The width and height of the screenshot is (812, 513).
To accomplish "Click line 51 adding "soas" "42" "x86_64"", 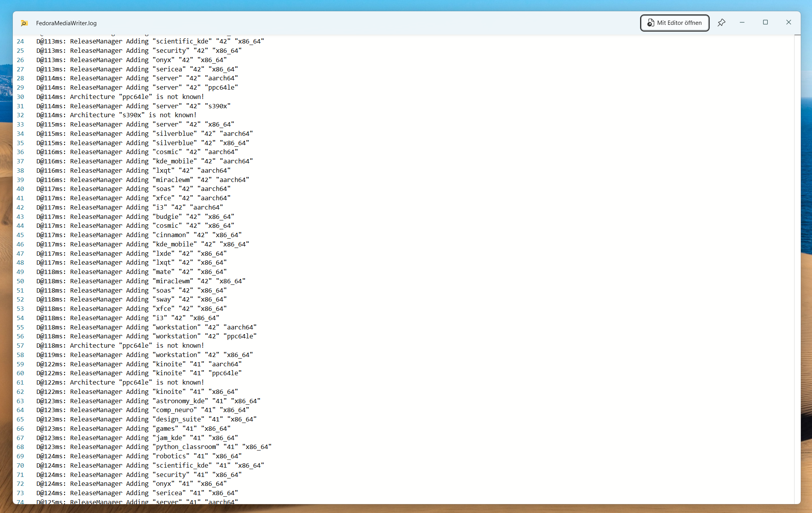I will click(132, 291).
